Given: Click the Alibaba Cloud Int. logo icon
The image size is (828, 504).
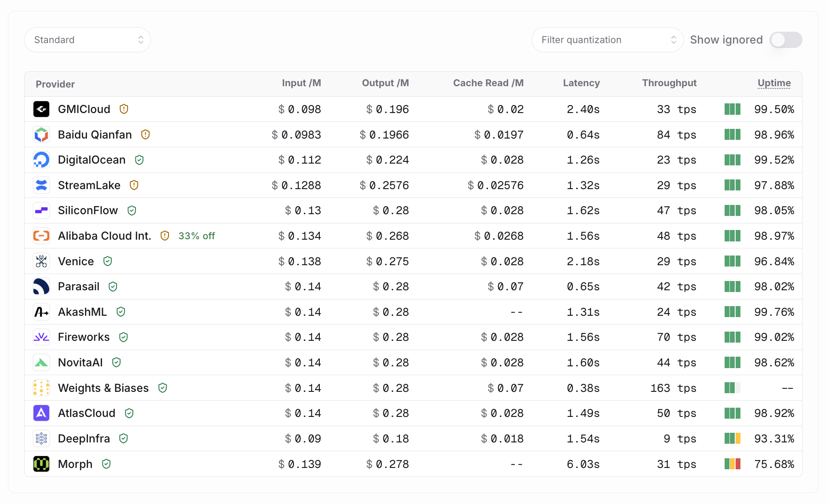Looking at the screenshot, I should point(41,236).
